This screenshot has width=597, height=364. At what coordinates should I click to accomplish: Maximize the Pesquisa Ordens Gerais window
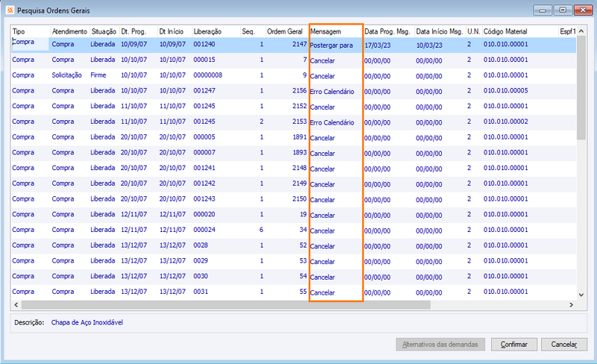(563, 10)
